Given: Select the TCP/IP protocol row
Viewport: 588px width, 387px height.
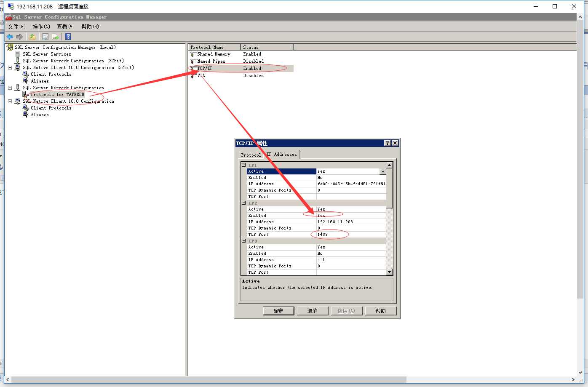Looking at the screenshot, I should (x=241, y=68).
